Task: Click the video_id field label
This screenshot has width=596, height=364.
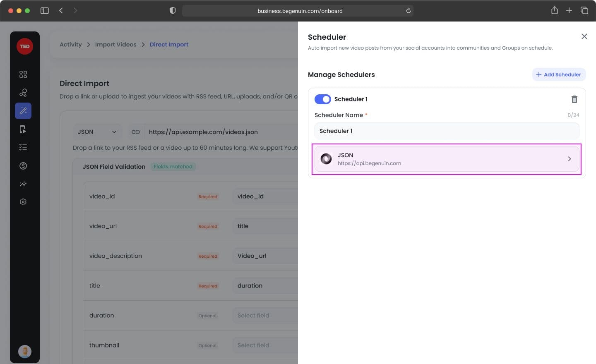Action: coord(102,196)
